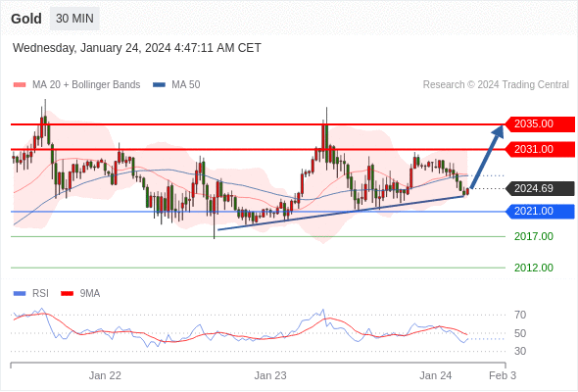Click the 2035.00 resistance price tag

click(540, 123)
